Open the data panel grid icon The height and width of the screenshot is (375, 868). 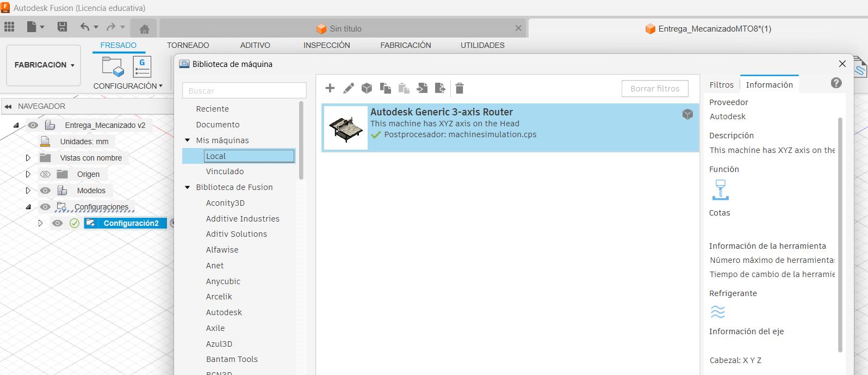[x=9, y=27]
